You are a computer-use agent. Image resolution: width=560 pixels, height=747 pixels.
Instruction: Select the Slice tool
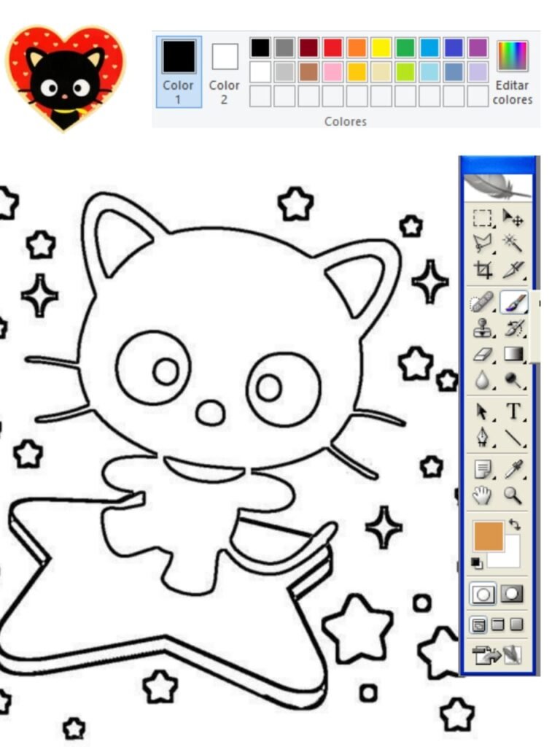[513, 270]
